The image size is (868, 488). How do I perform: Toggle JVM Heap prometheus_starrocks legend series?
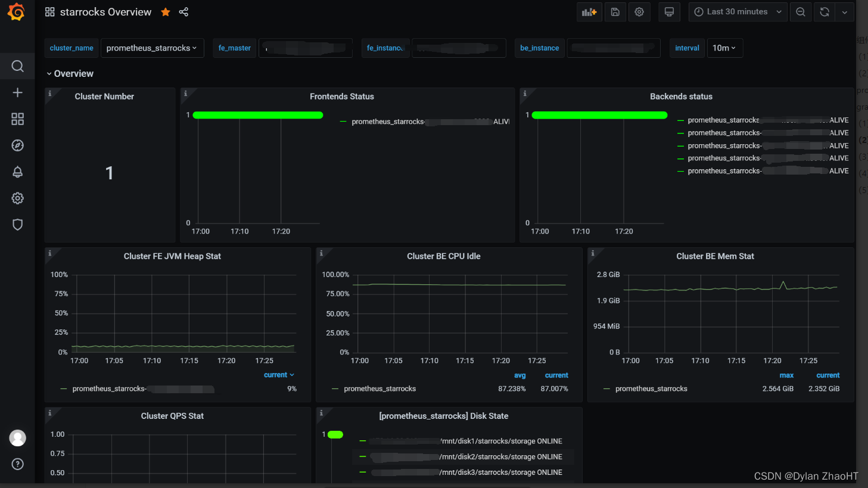(x=143, y=389)
